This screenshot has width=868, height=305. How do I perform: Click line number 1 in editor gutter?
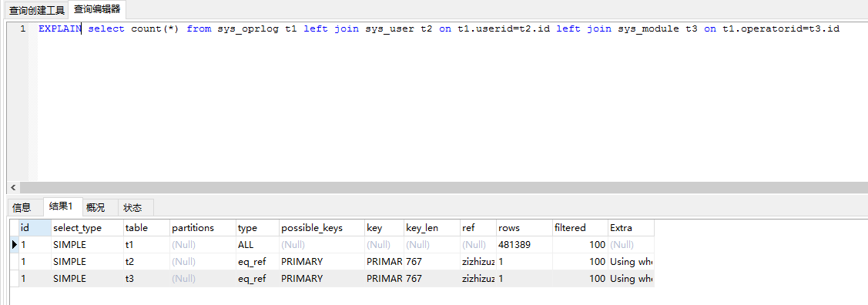(22, 28)
